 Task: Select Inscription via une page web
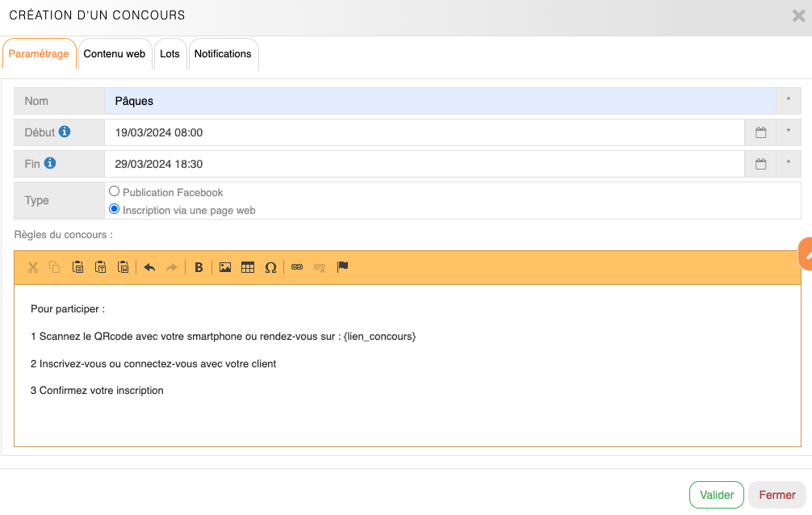[115, 210]
